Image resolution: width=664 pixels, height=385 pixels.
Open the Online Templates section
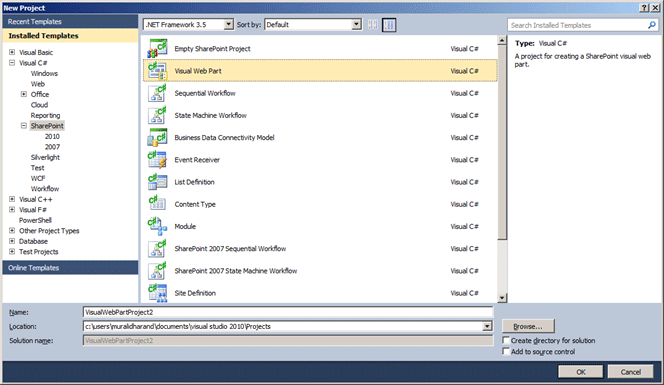click(x=70, y=268)
